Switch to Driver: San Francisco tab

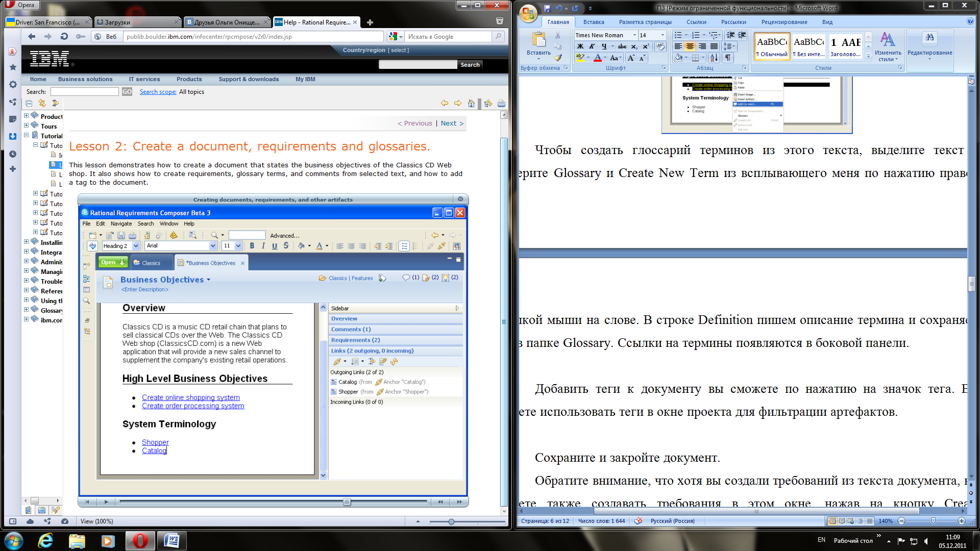[x=47, y=22]
